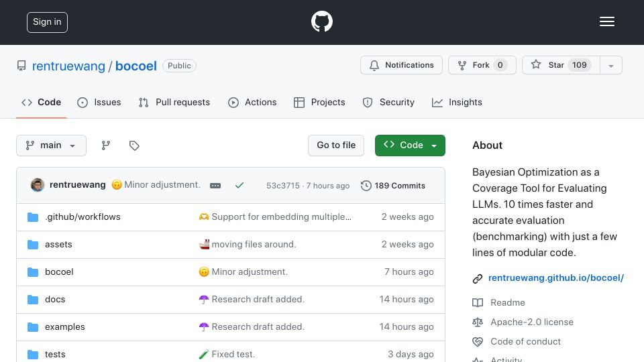
Task: Click the docs folder icon
Action: 33,300
